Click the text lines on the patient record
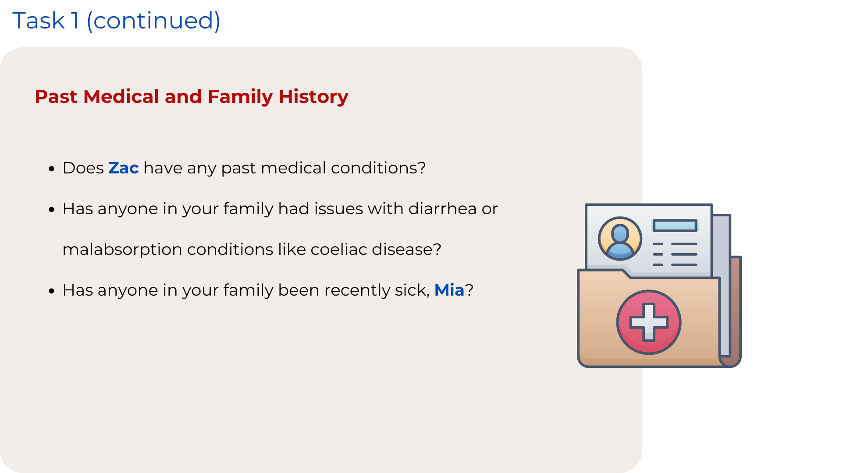This screenshot has height=473, width=868. [675, 254]
